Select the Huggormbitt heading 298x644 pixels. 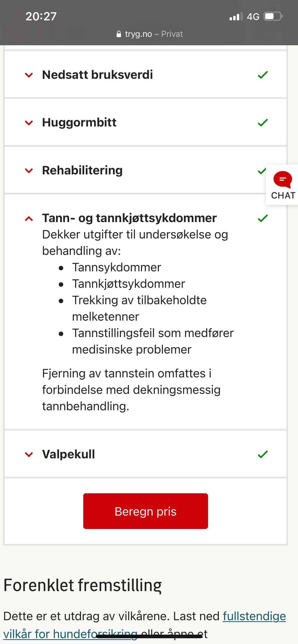[x=79, y=122]
